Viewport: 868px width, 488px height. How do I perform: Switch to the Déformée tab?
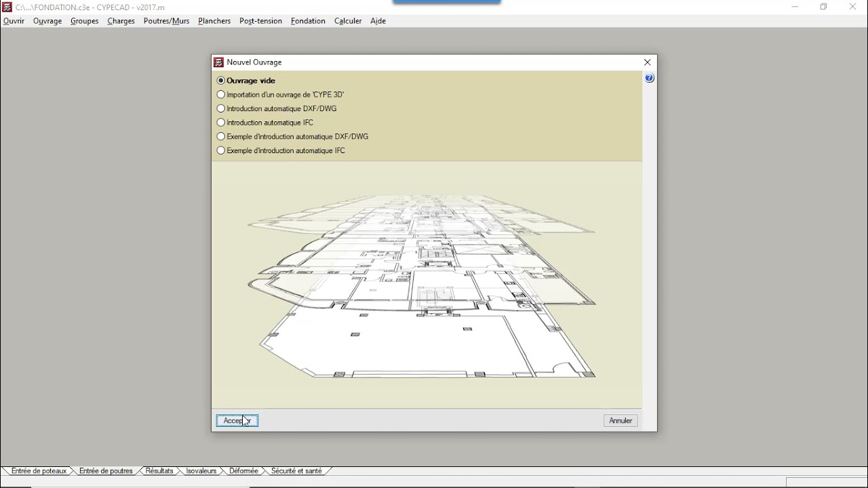pos(243,471)
